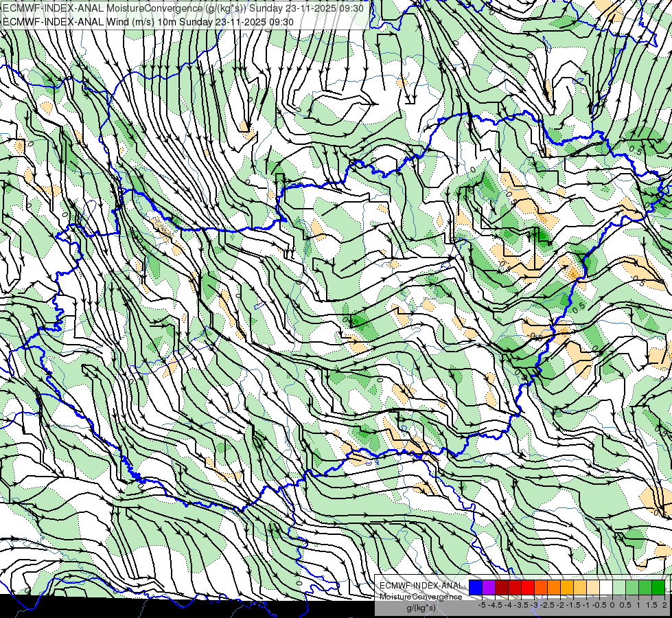Click the -3 tick label on the colorbar

[534, 605]
